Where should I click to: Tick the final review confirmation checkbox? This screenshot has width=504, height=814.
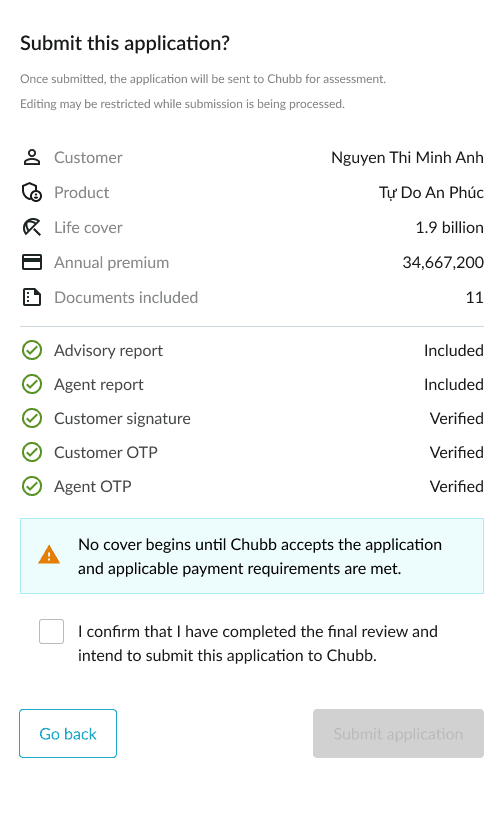point(51,631)
